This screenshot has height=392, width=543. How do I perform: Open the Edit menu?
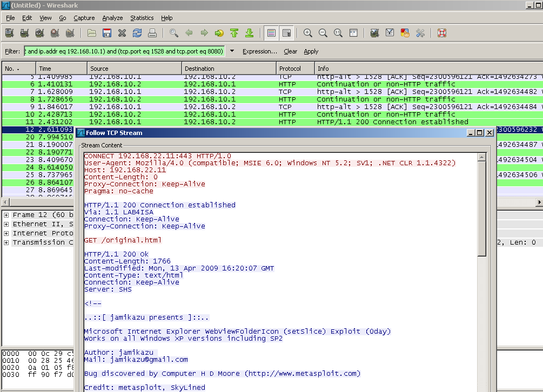coord(27,18)
